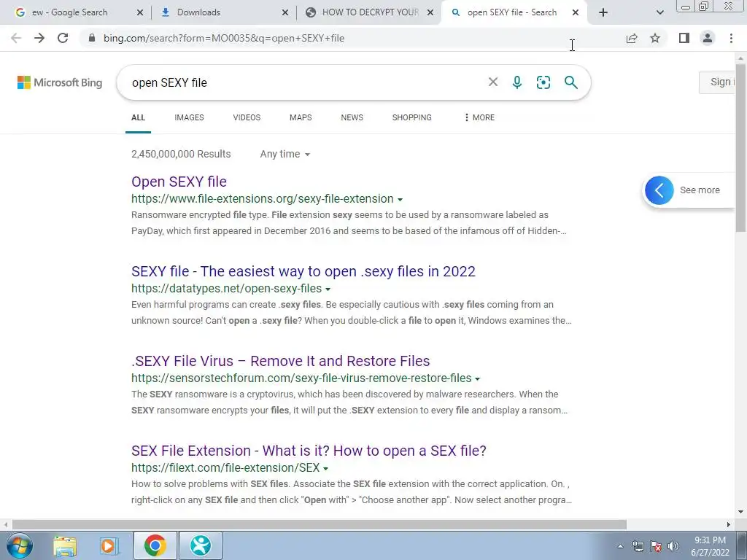Expand sensorstechforum.com result URL arrow
Image resolution: width=747 pixels, height=560 pixels.
(x=477, y=378)
